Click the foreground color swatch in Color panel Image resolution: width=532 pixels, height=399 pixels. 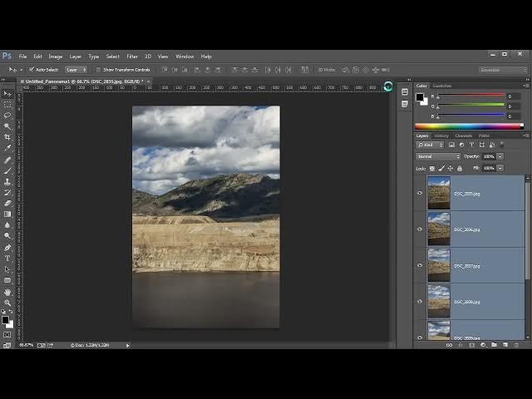point(421,96)
